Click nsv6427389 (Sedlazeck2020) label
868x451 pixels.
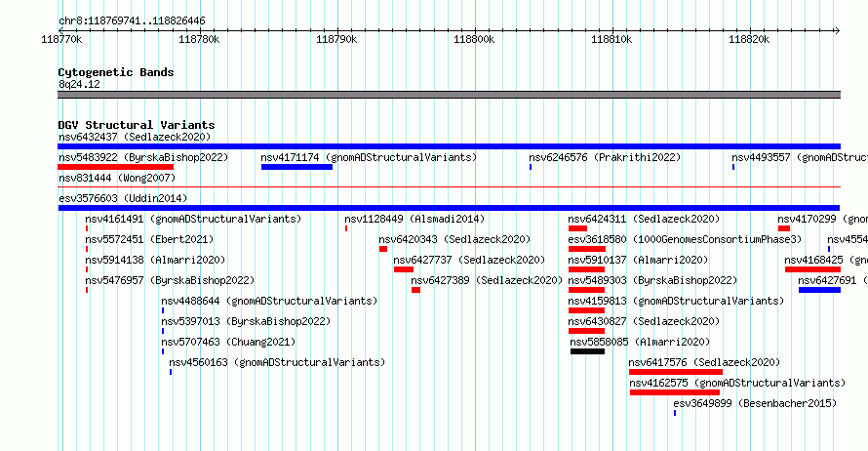pos(487,280)
